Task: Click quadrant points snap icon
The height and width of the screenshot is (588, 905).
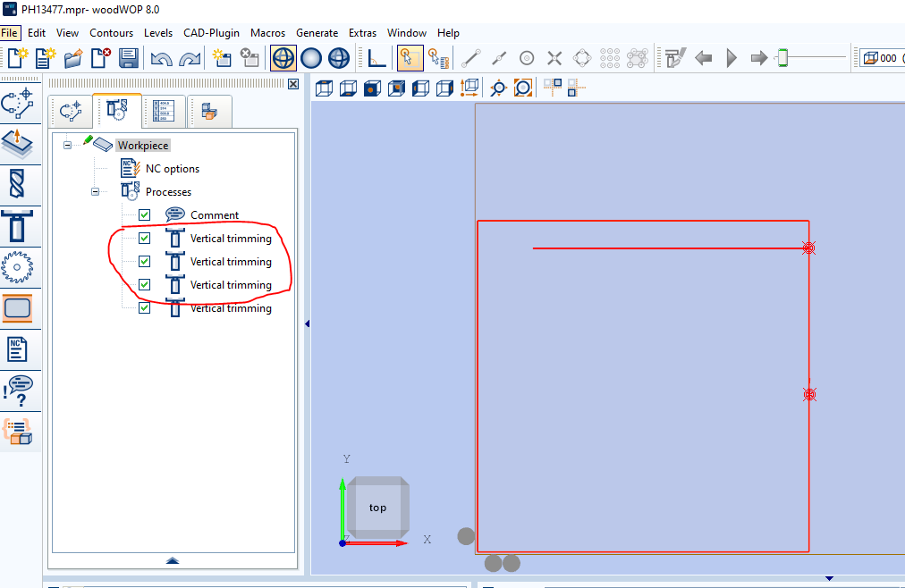Action: coord(582,58)
